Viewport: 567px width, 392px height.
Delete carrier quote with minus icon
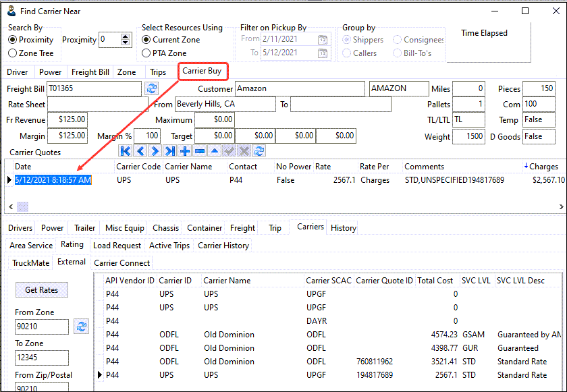point(200,151)
